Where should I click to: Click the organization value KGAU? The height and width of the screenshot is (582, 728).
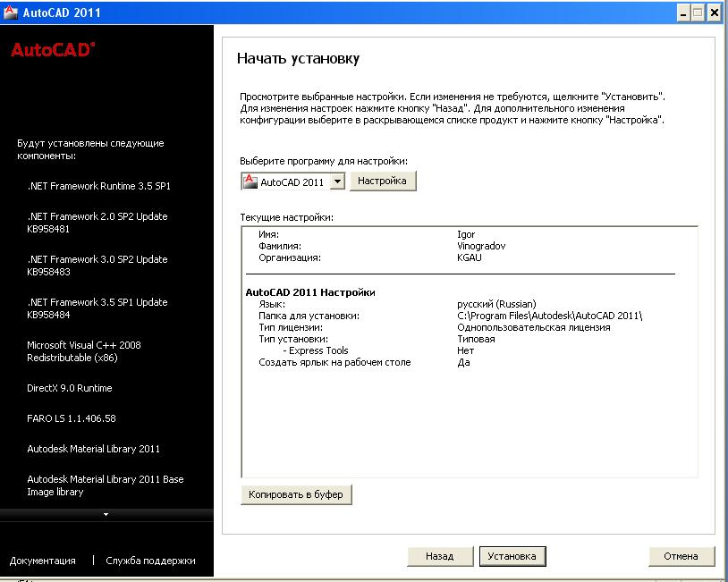[470, 257]
